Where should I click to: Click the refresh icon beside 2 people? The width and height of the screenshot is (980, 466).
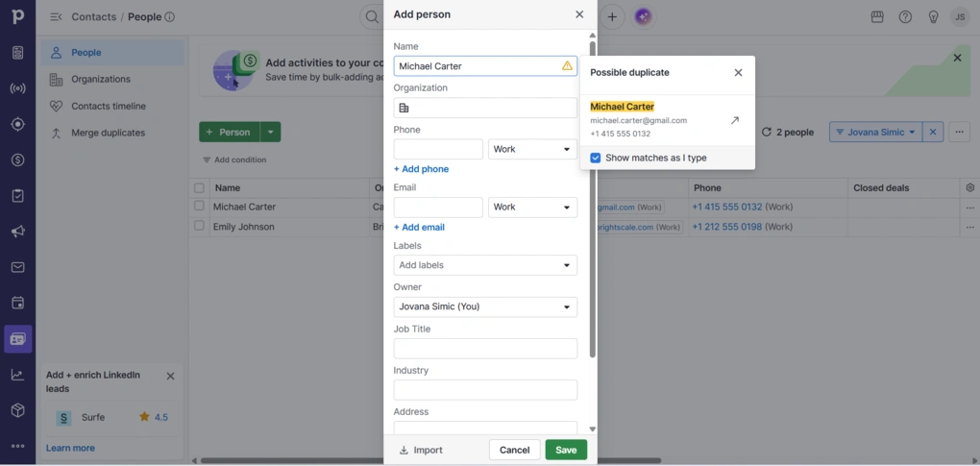click(x=767, y=132)
